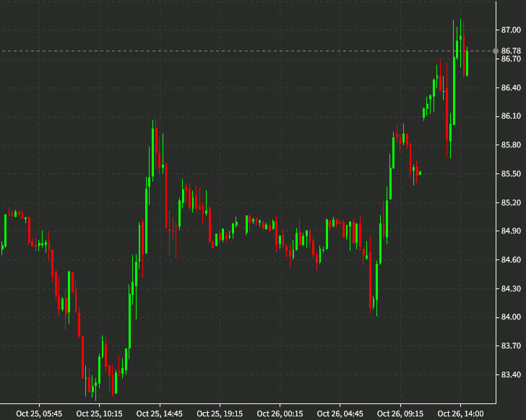Image resolution: width=526 pixels, height=420 pixels.
Task: Click the 85.20 price axis label
Action: pos(511,203)
